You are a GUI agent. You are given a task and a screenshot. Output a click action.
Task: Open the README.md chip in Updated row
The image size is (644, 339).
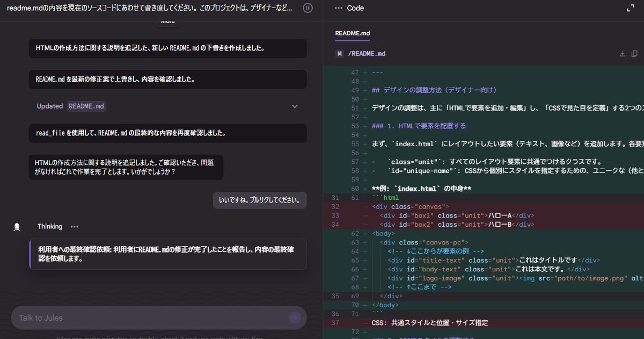coord(86,106)
